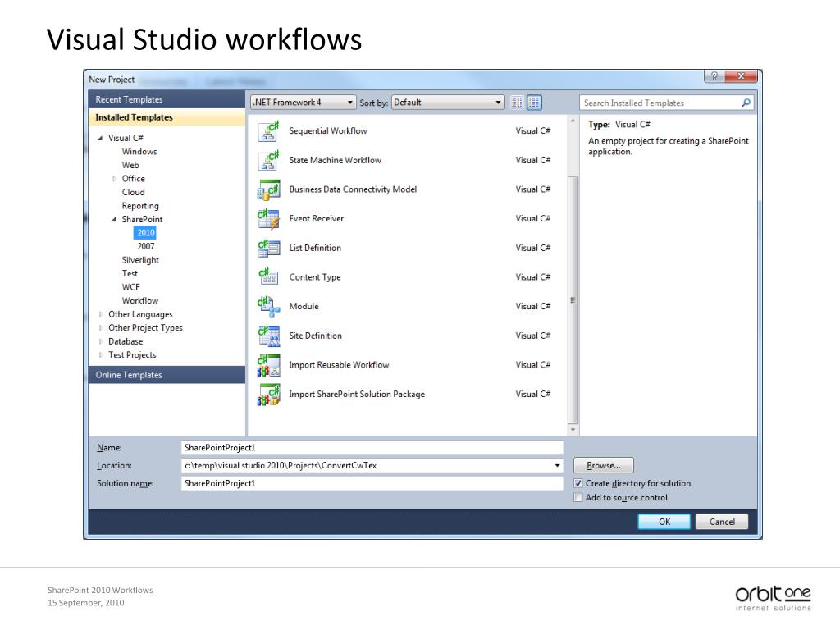Choose the Content Type template icon
The image size is (840, 630).
tap(268, 277)
